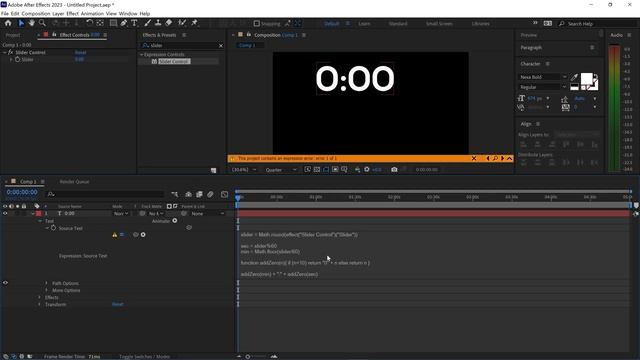Switch to the Project panel tab
The width and height of the screenshot is (640, 360).
click(x=13, y=35)
